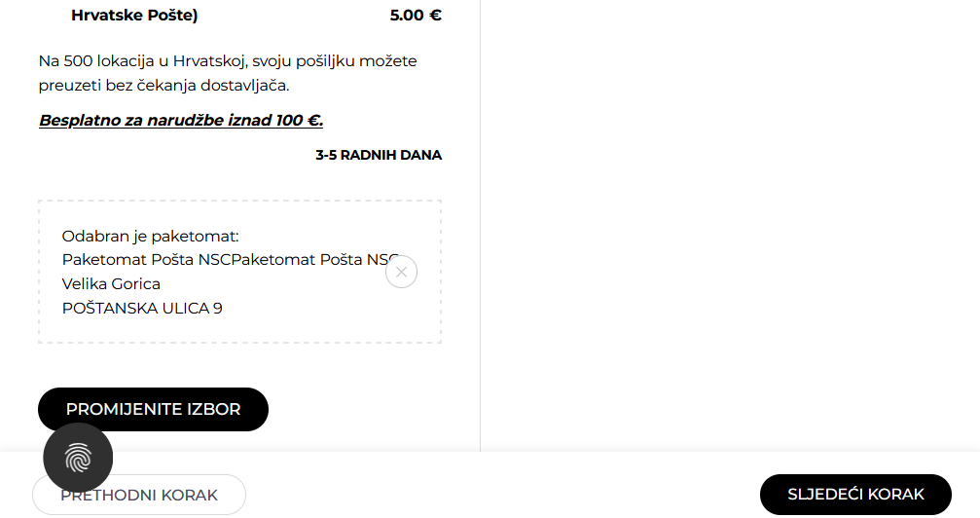Image resolution: width=980 pixels, height=518 pixels.
Task: Open the fingerprint privacy settings icon
Action: point(78,458)
